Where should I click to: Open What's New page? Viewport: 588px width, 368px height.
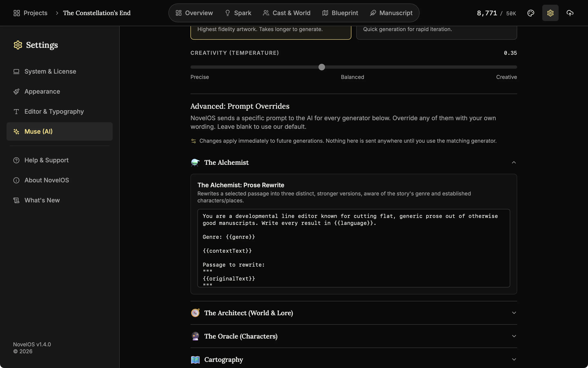(60, 200)
